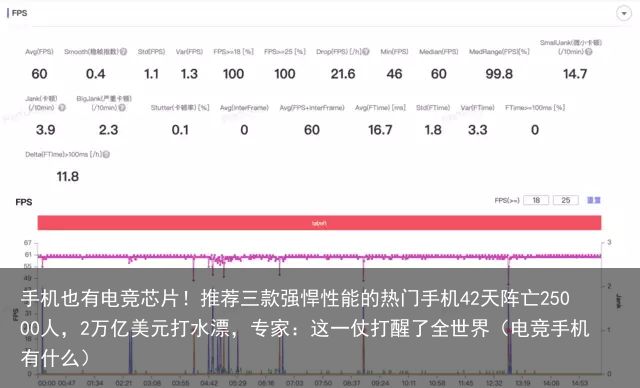
Task: Click the Stutter rate value 0.1
Action: click(180, 130)
